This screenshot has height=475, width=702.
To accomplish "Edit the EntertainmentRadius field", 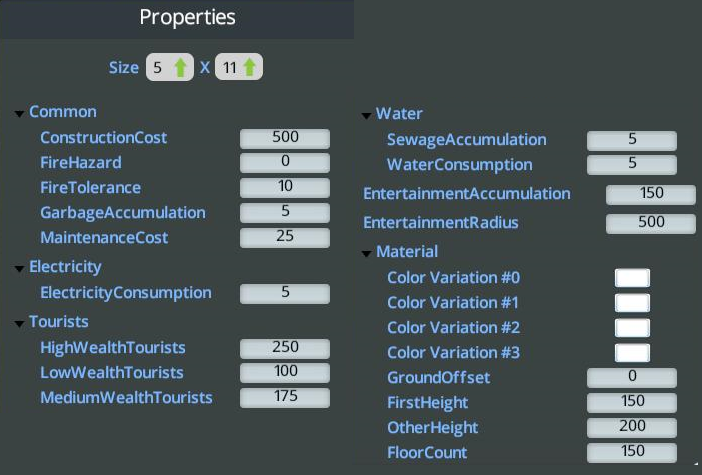I will [651, 223].
